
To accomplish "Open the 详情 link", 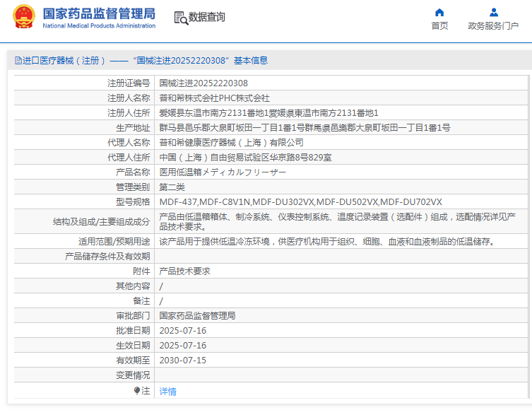I will [167, 392].
